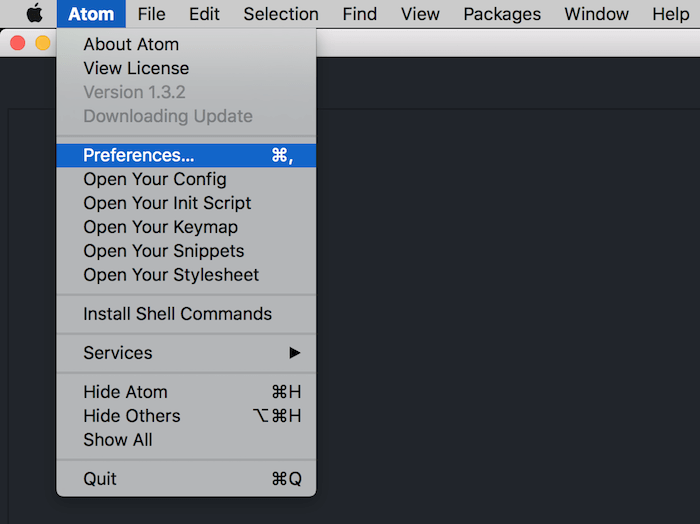700x524 pixels.
Task: Open the Selection menu
Action: (281, 14)
